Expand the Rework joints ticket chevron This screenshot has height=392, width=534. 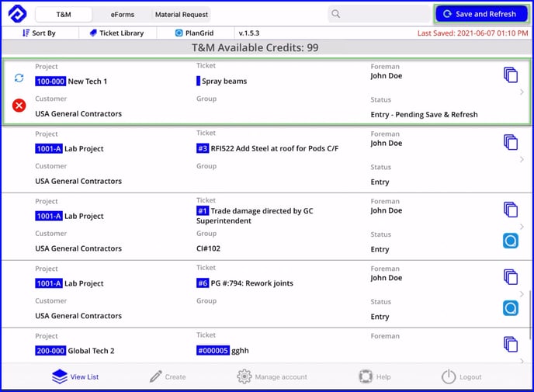(x=522, y=294)
